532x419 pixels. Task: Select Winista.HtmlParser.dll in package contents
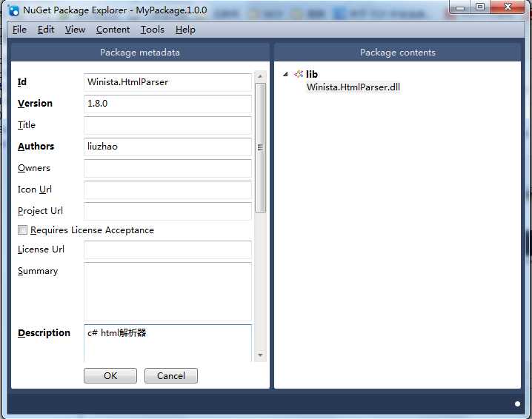point(353,87)
